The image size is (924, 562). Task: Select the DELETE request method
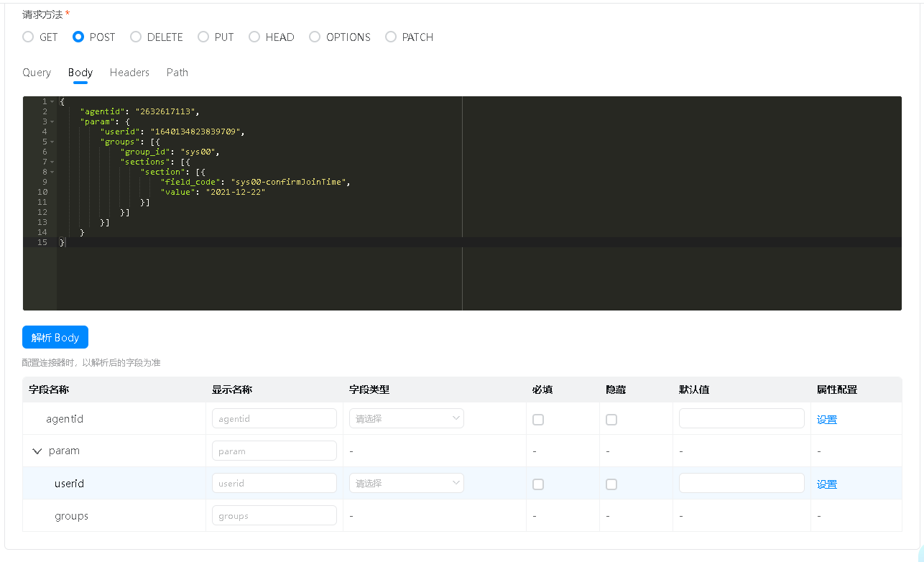pos(136,37)
